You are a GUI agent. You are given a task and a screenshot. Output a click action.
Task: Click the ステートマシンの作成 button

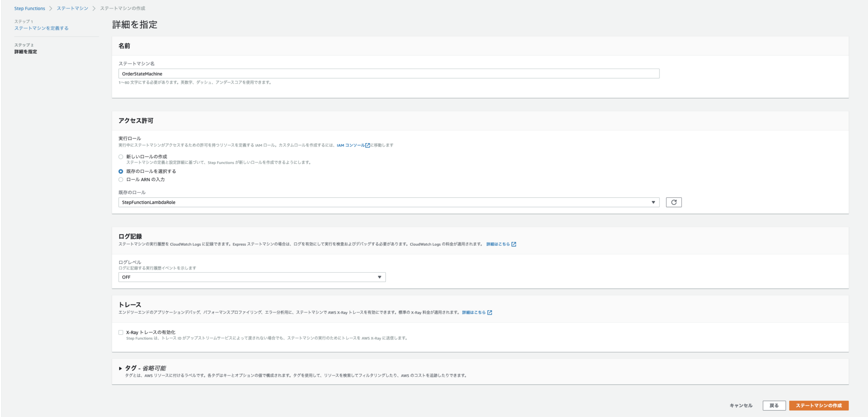819,405
